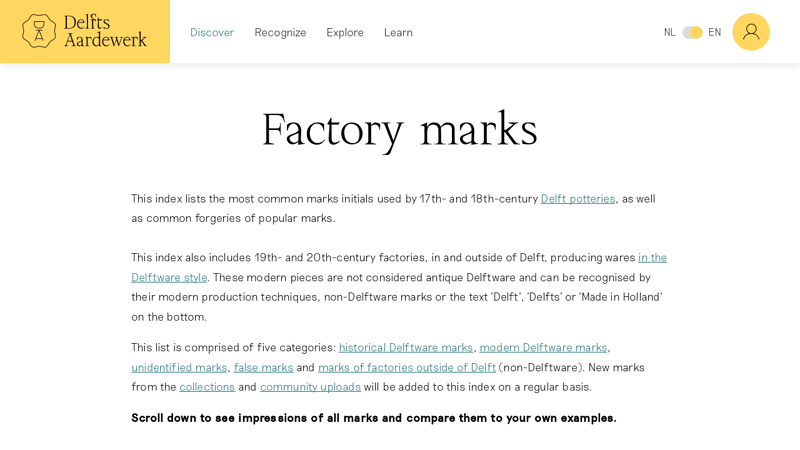Viewport: 800px width, 450px height.
Task: Click the Delfts Aardewerk logo
Action: pyautogui.click(x=85, y=32)
